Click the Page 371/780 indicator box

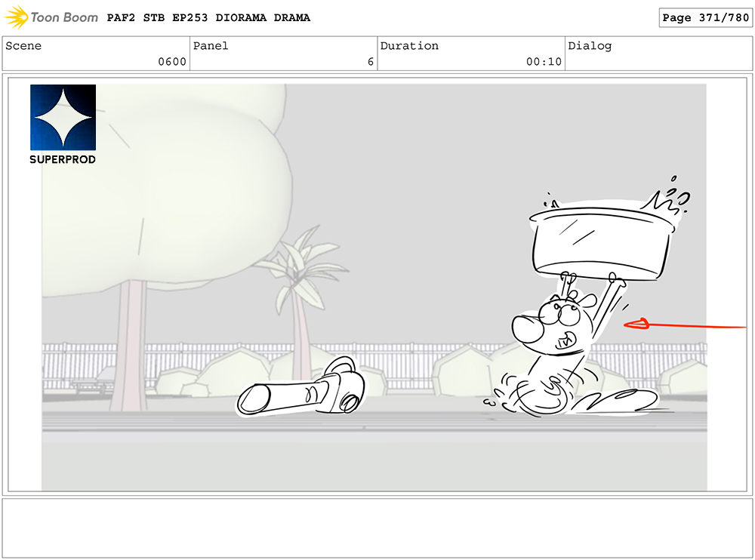click(705, 18)
